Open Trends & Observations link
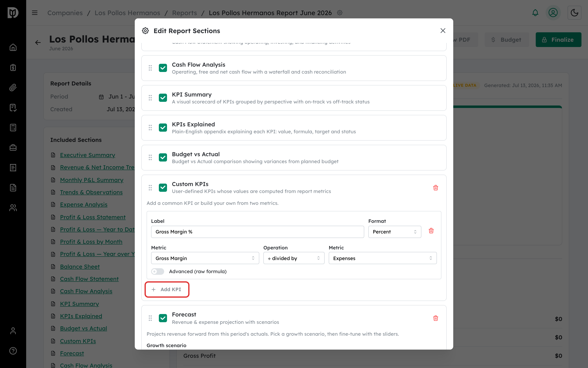Viewport: 588px width, 368px height. point(91,192)
